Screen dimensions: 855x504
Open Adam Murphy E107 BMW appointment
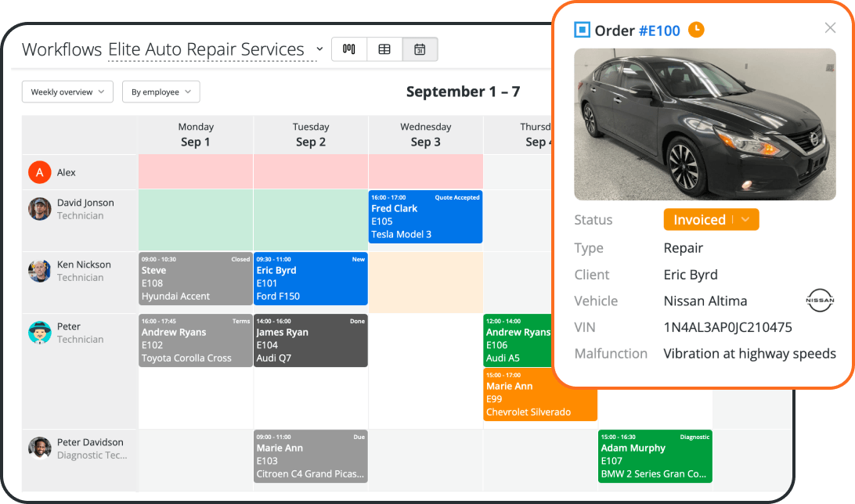[655, 456]
